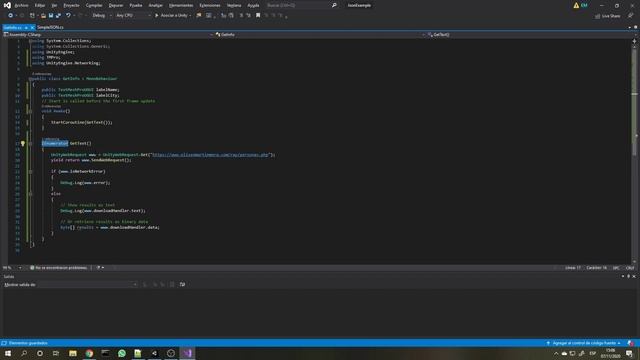The image size is (640, 360).
Task: Click the Asociar a Unity start button
Action: pyautogui.click(x=171, y=16)
